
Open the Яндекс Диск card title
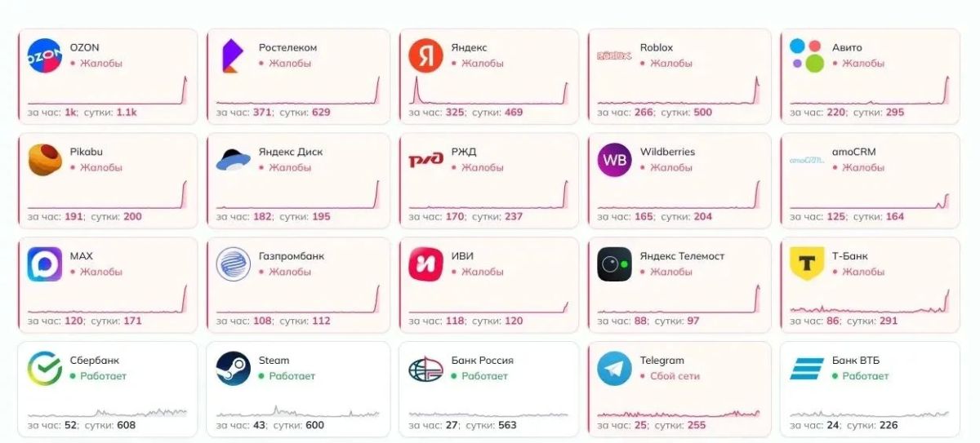pos(291,152)
